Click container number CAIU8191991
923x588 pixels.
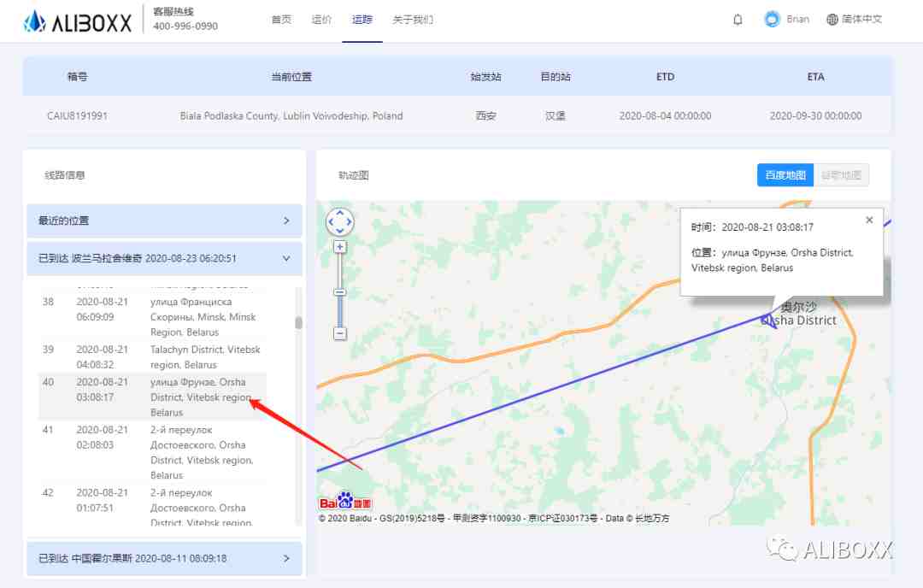(x=77, y=116)
